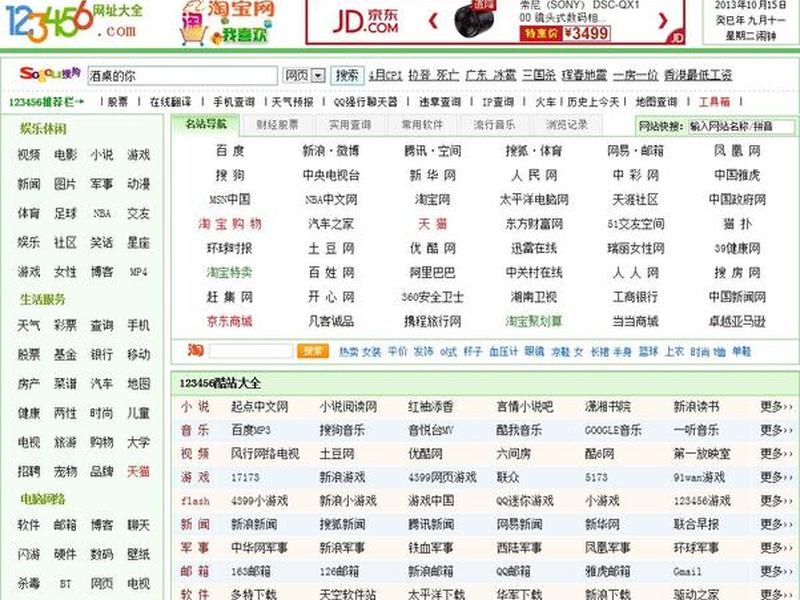Viewport: 800px width, 600px height.
Task: Click the Sogou 搜索 button
Action: (347, 76)
